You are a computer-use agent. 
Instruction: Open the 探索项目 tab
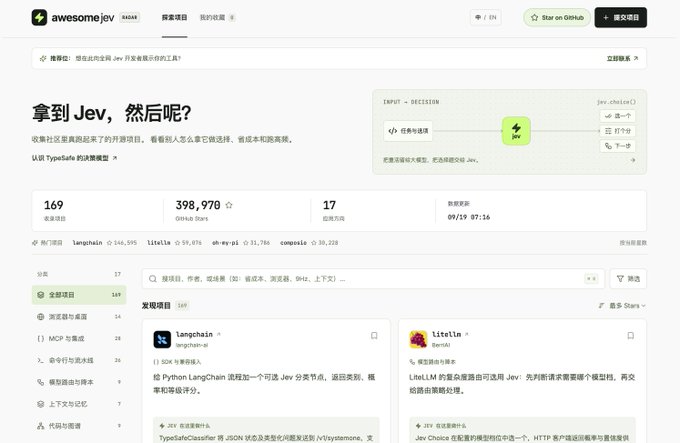click(x=174, y=17)
